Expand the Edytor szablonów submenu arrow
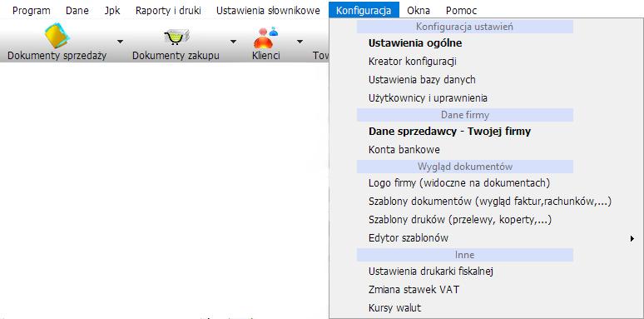This screenshot has width=644, height=319. tap(632, 238)
